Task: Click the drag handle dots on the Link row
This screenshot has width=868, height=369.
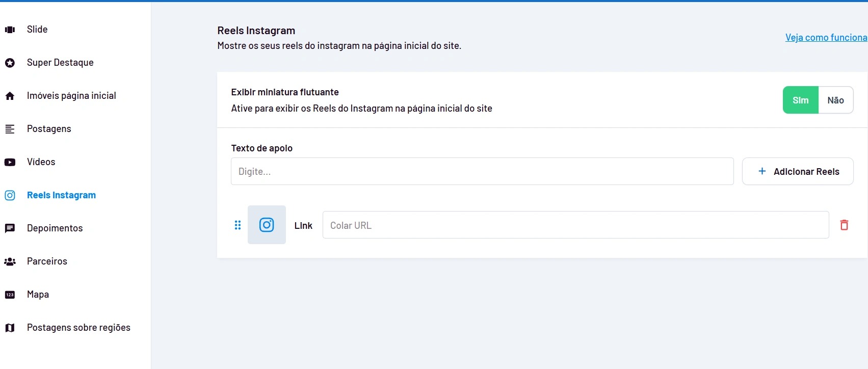Action: click(x=238, y=225)
